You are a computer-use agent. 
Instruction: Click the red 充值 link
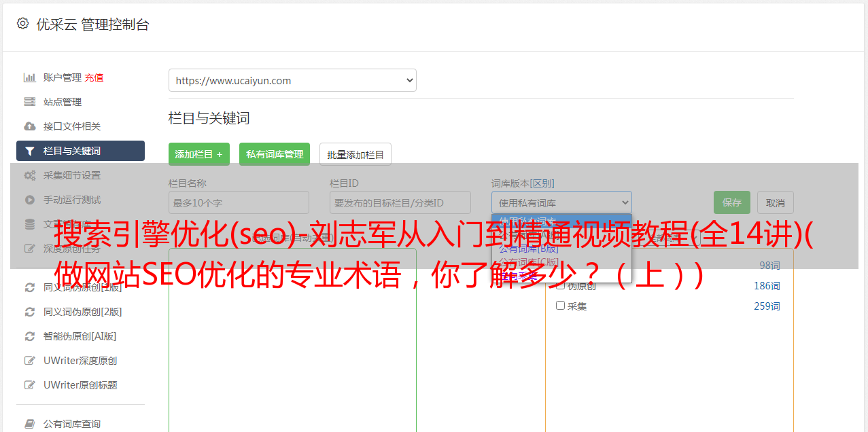(94, 77)
